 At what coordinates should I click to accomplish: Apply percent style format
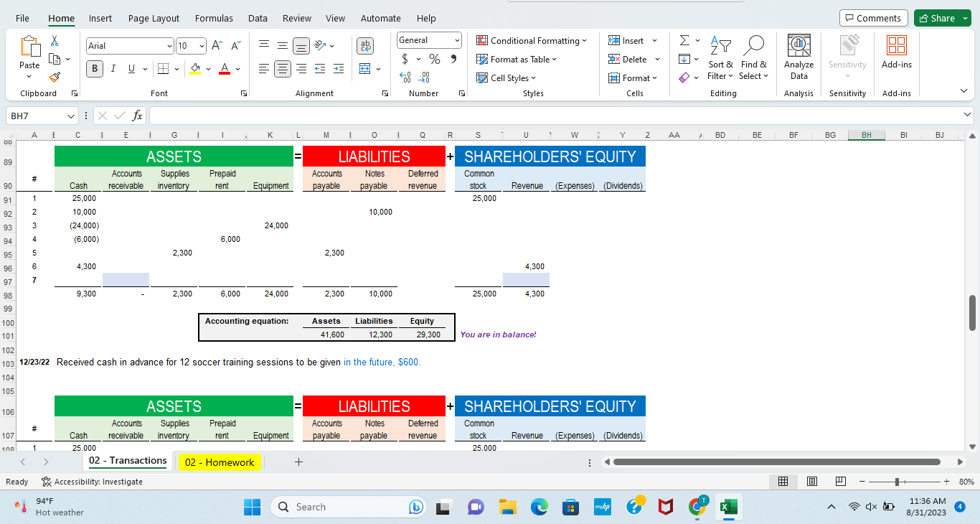click(435, 59)
